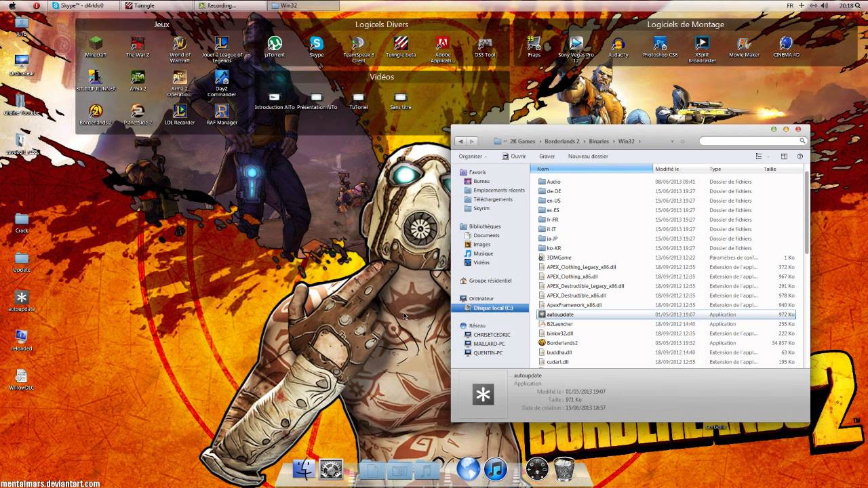Launch TeamSpeak 3 Client shortcut
This screenshot has height=488, width=868.
coord(359,49)
